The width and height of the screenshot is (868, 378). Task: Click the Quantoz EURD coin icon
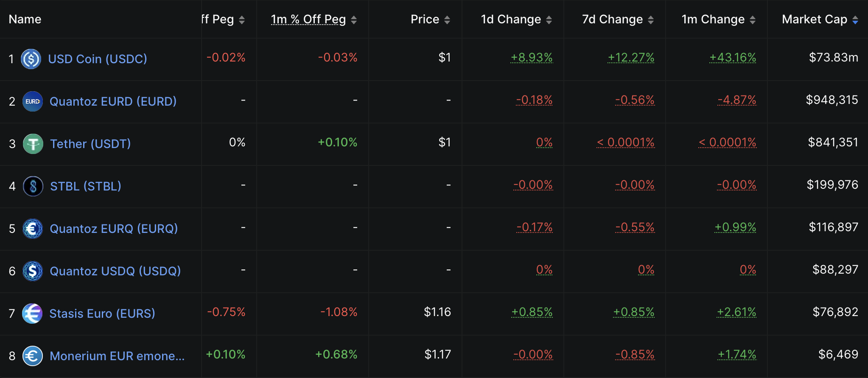[x=32, y=101]
